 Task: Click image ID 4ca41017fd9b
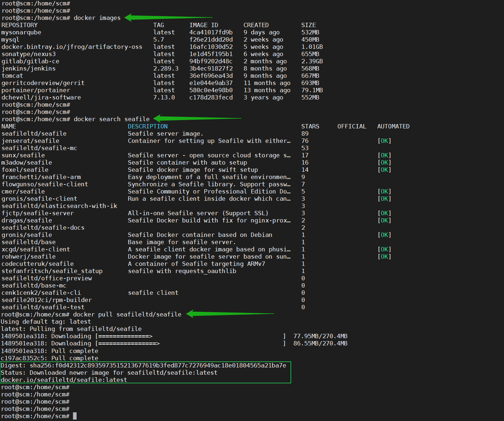pos(211,32)
